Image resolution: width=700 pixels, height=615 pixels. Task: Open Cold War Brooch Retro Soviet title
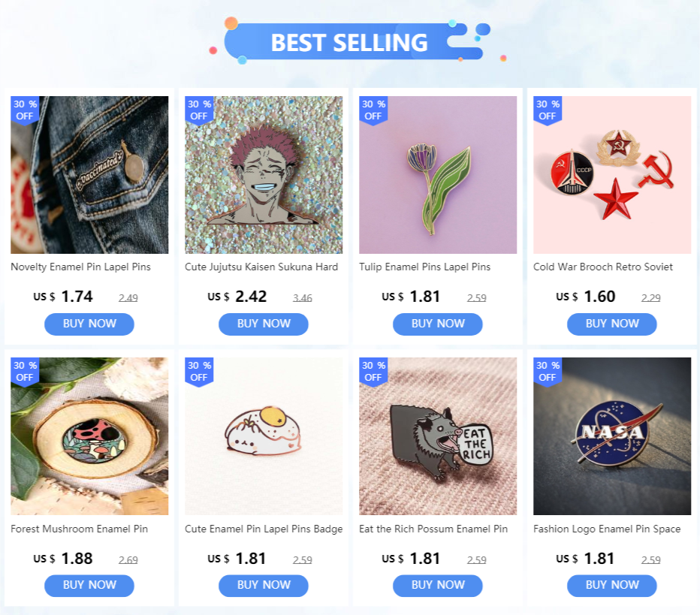click(x=602, y=267)
